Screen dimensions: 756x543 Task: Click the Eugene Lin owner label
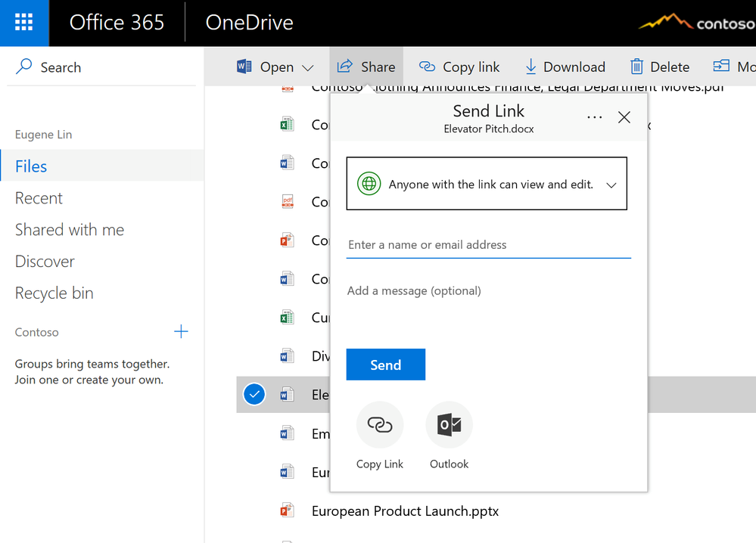pyautogui.click(x=43, y=135)
